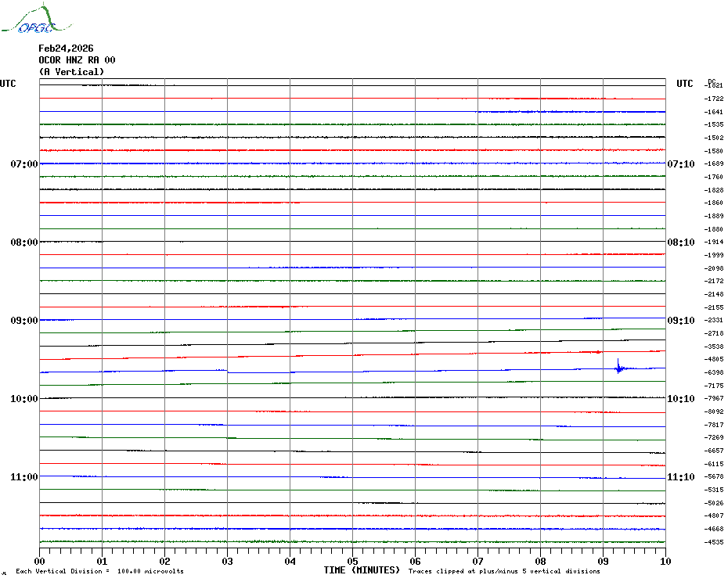This screenshot has height=582, width=728.
Task: Click the 10 minute tick on the bottom axis
Action: pos(665,561)
